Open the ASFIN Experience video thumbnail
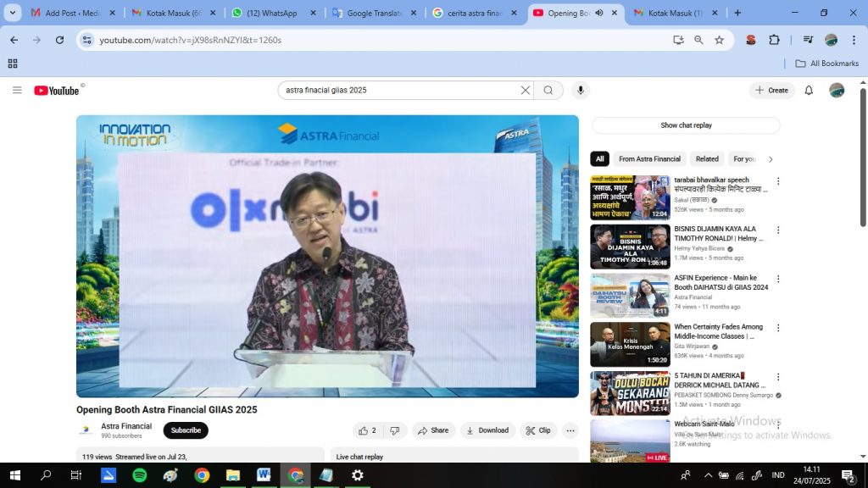The height and width of the screenshot is (488, 868). 630,296
